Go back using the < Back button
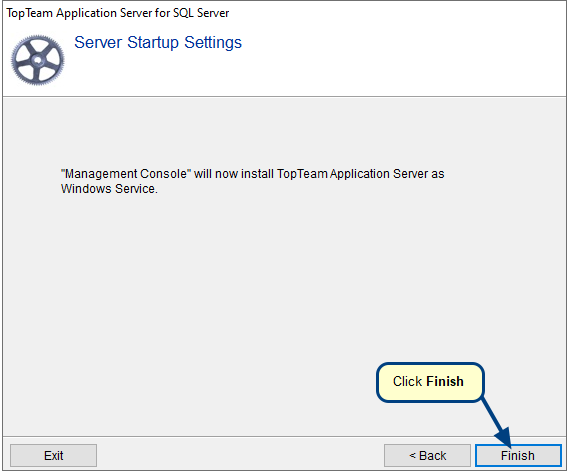Image resolution: width=568 pixels, height=472 pixels. point(427,455)
